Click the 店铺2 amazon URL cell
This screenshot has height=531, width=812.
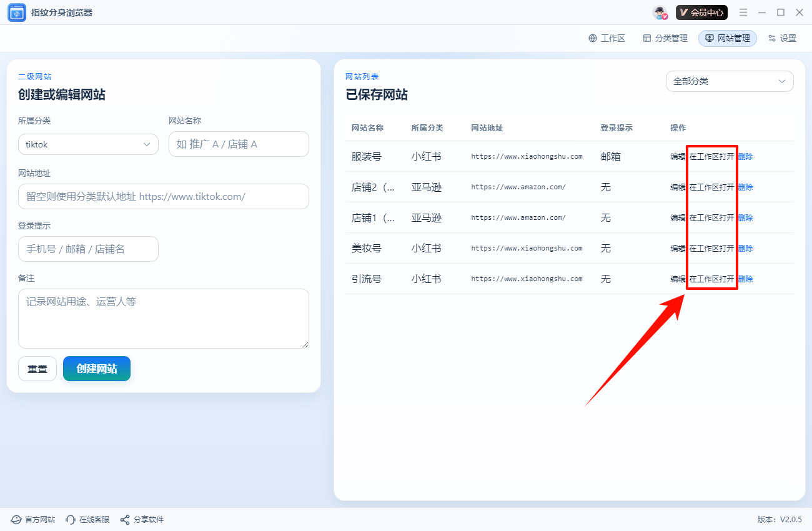tap(518, 187)
